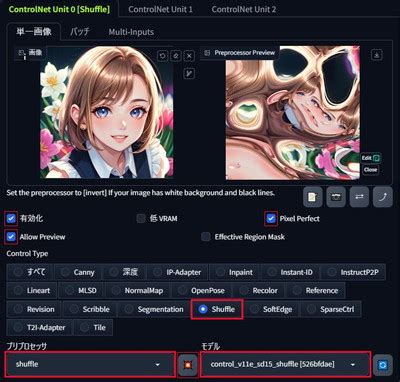The width and height of the screenshot is (400, 382).
Task: Select the OpenPose control type
Action: coord(202,290)
